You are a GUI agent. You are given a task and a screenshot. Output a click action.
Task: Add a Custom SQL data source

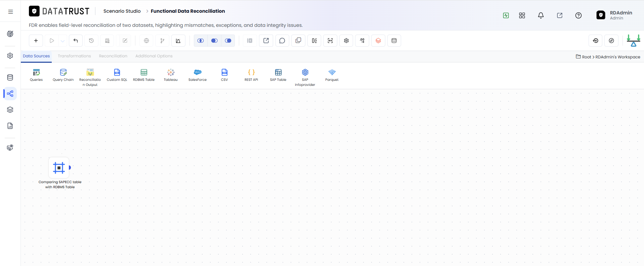tap(117, 75)
